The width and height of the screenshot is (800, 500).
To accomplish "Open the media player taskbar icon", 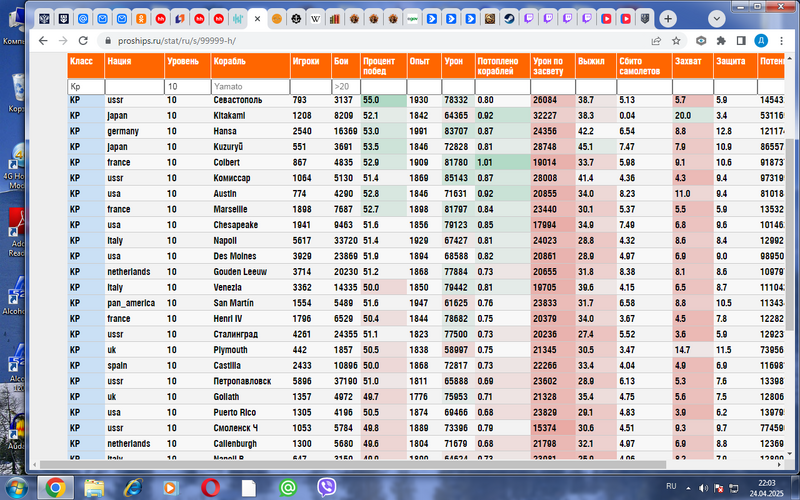I will point(172,488).
